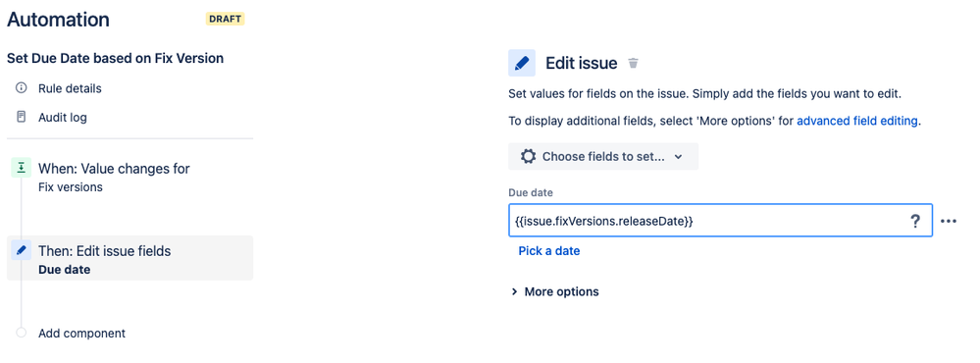Click the pencil icon beside Then step
980x363 pixels.
[22, 250]
